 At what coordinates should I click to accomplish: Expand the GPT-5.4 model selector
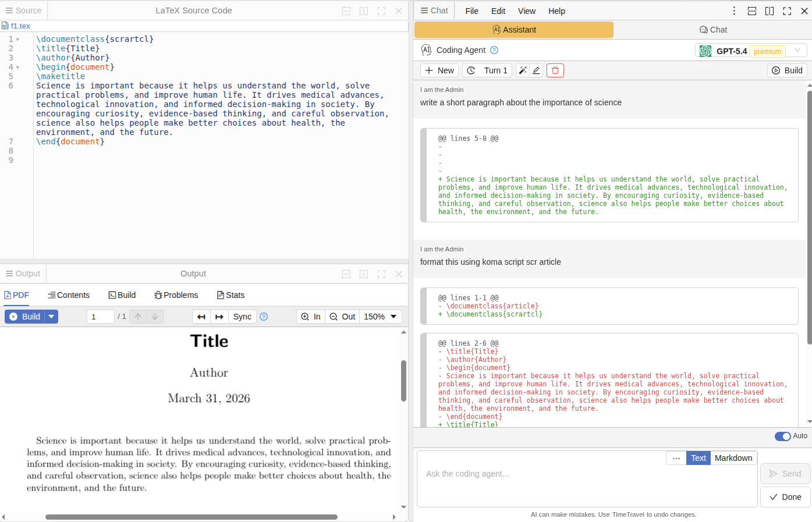(x=798, y=50)
